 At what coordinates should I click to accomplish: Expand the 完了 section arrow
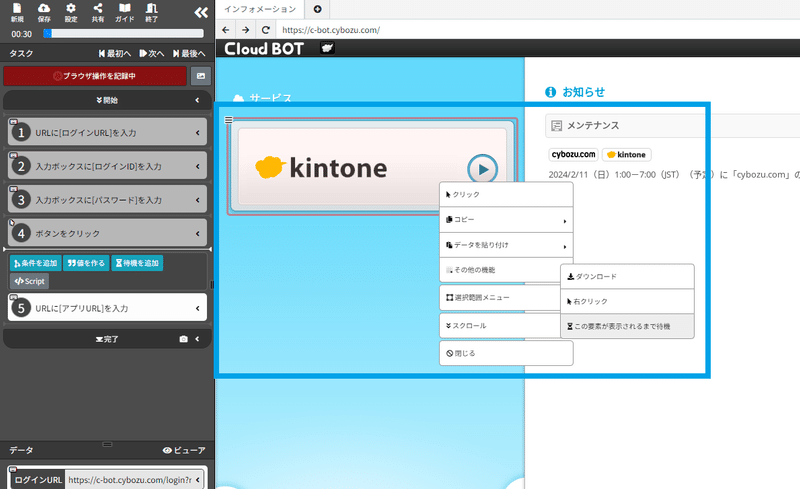click(197, 339)
